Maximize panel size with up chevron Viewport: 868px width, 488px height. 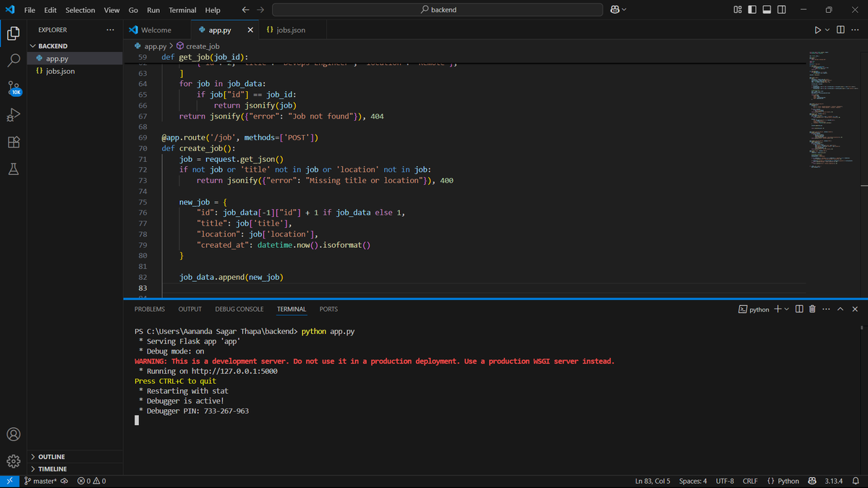tap(841, 309)
